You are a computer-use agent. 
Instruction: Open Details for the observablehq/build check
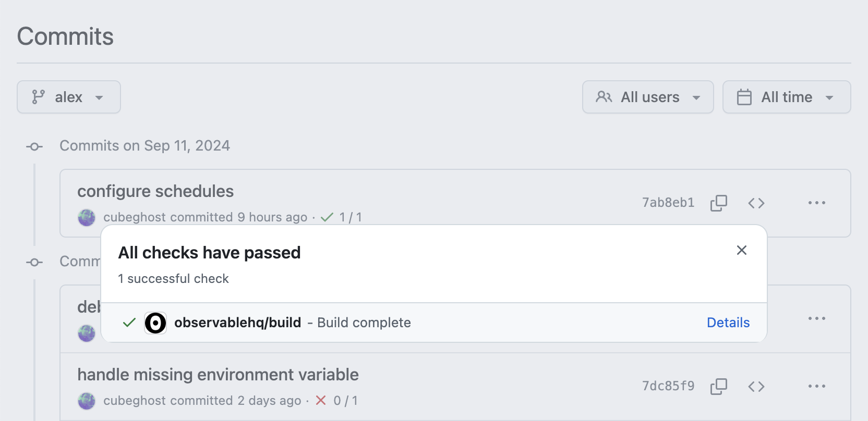pyautogui.click(x=728, y=323)
